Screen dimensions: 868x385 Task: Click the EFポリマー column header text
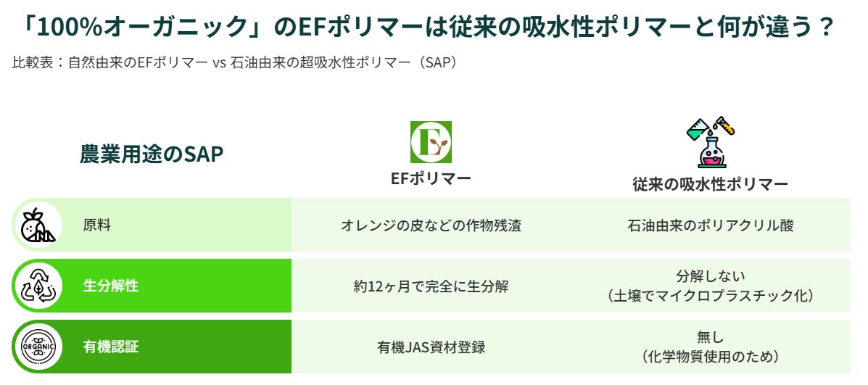click(x=431, y=178)
